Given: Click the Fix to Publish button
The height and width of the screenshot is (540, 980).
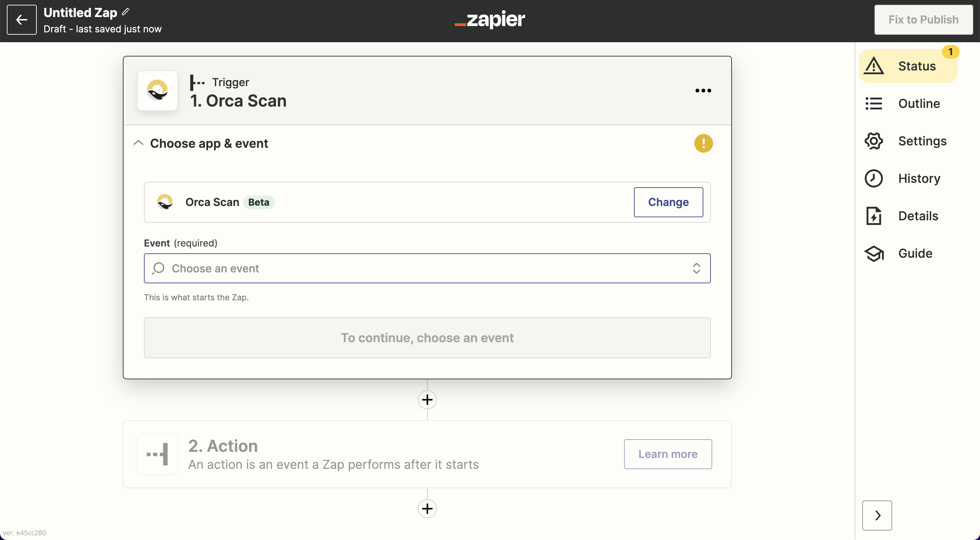Looking at the screenshot, I should pyautogui.click(x=924, y=19).
